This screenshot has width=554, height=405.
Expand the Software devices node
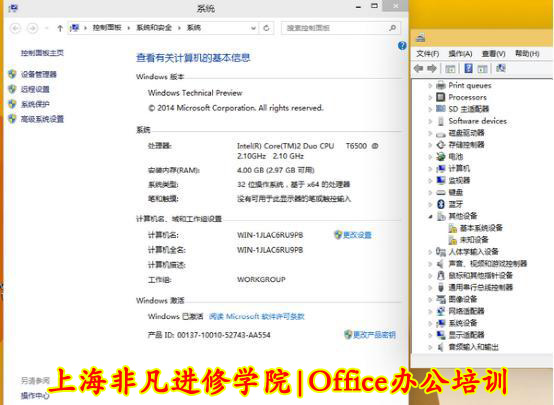[x=430, y=121]
